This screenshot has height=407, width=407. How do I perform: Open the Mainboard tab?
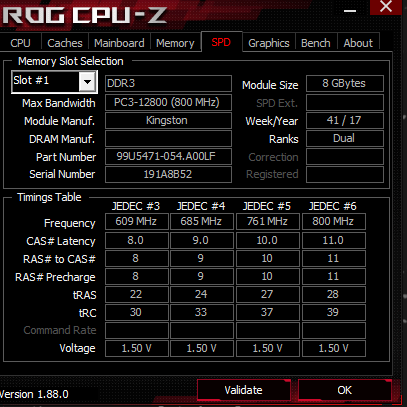(x=119, y=43)
